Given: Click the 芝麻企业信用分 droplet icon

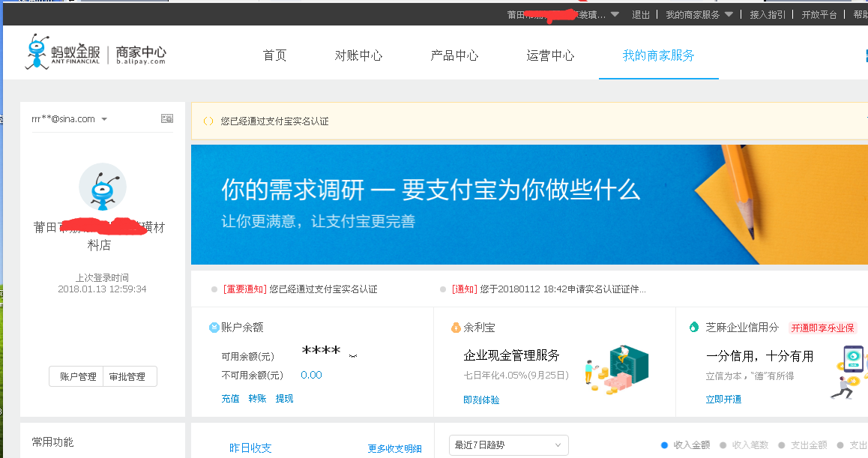Looking at the screenshot, I should [694, 328].
